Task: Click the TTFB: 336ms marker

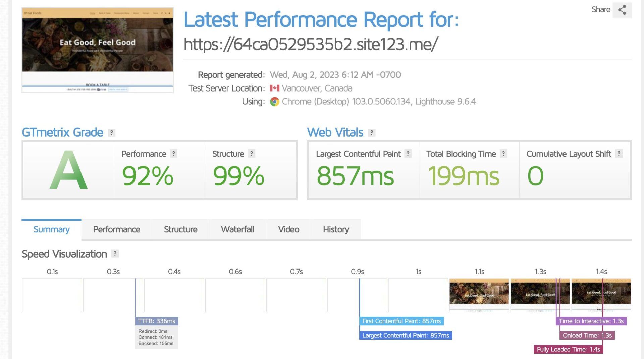Action: [156, 321]
